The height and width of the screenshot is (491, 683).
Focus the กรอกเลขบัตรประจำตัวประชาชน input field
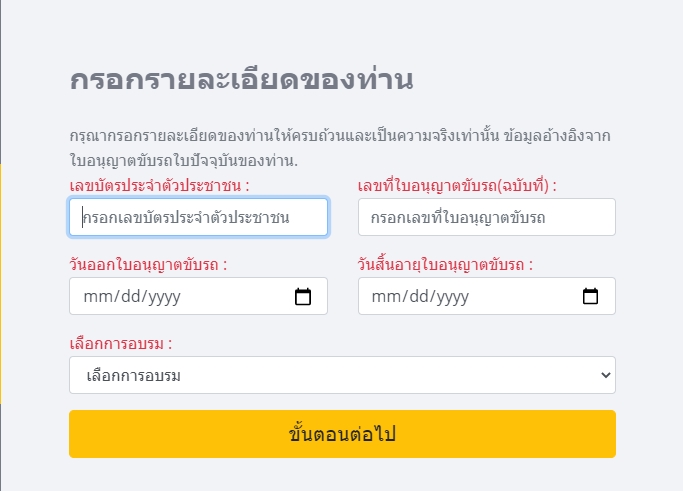198,217
